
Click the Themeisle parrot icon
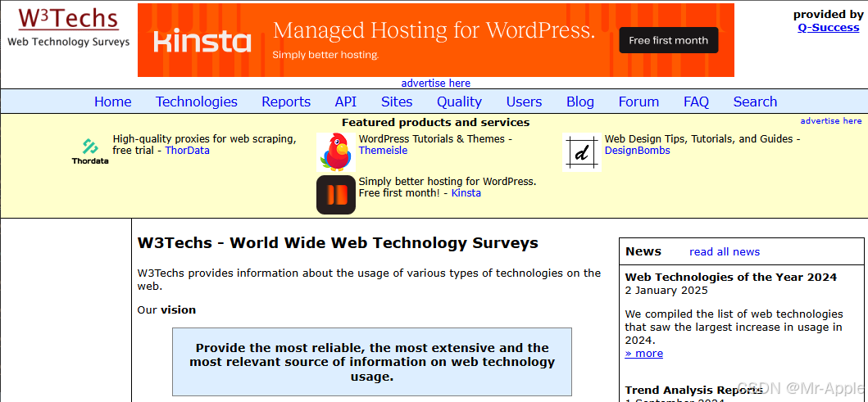click(336, 152)
